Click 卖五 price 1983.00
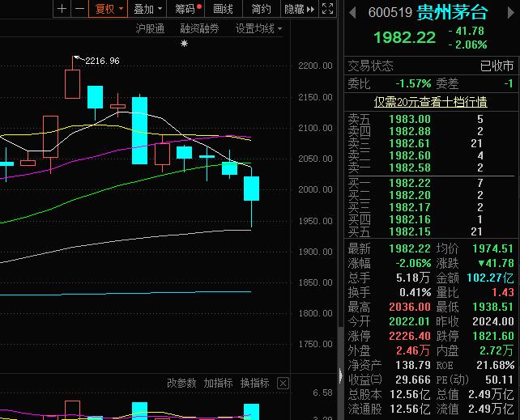 click(410, 119)
